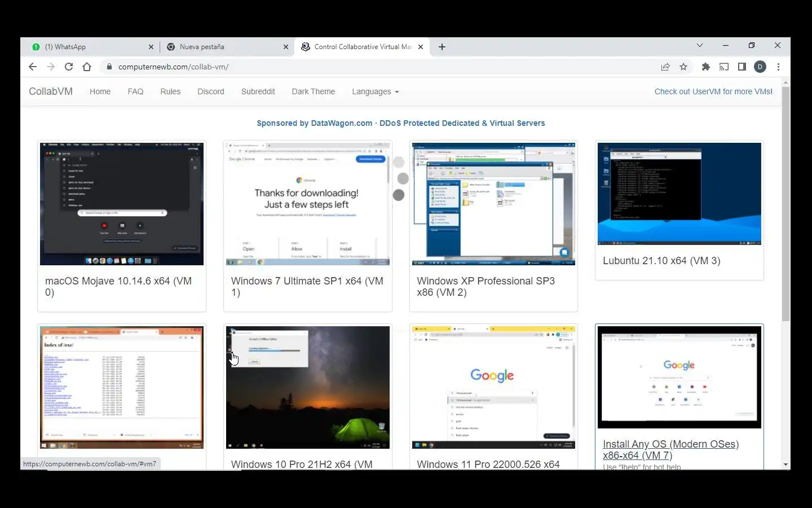Open Windows 11 Pro 22000.526 VM thumbnail

(493, 387)
